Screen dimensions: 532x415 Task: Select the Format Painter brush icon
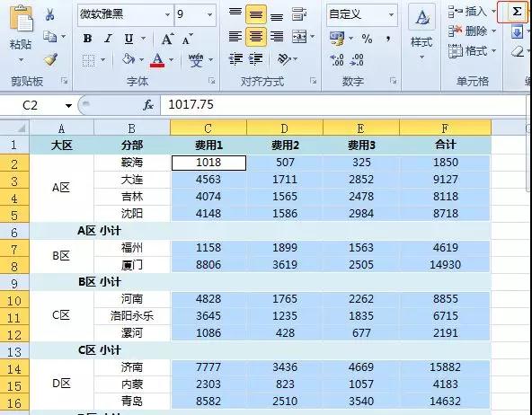click(x=51, y=59)
